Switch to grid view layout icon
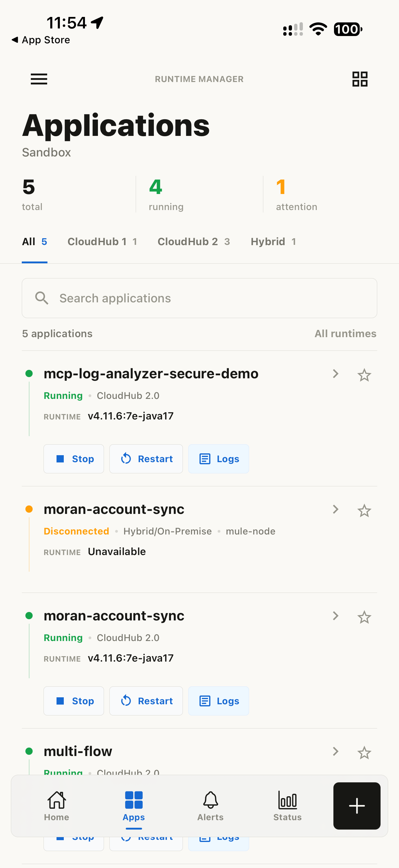 coord(360,79)
